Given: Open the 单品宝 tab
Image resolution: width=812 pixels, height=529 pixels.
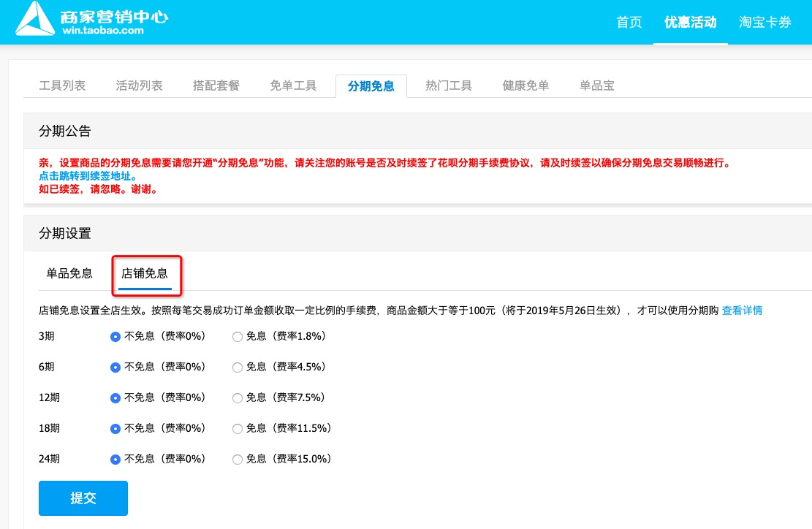Looking at the screenshot, I should coord(596,85).
